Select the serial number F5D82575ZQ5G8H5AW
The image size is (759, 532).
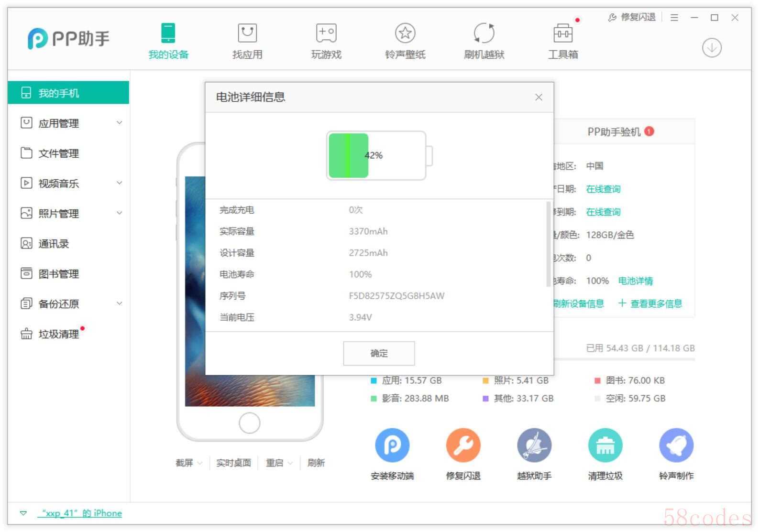point(396,296)
